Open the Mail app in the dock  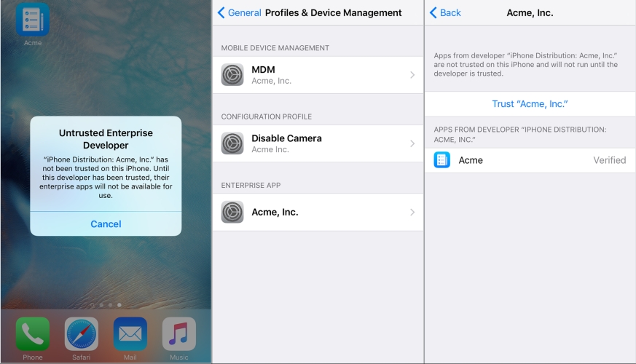[130, 334]
